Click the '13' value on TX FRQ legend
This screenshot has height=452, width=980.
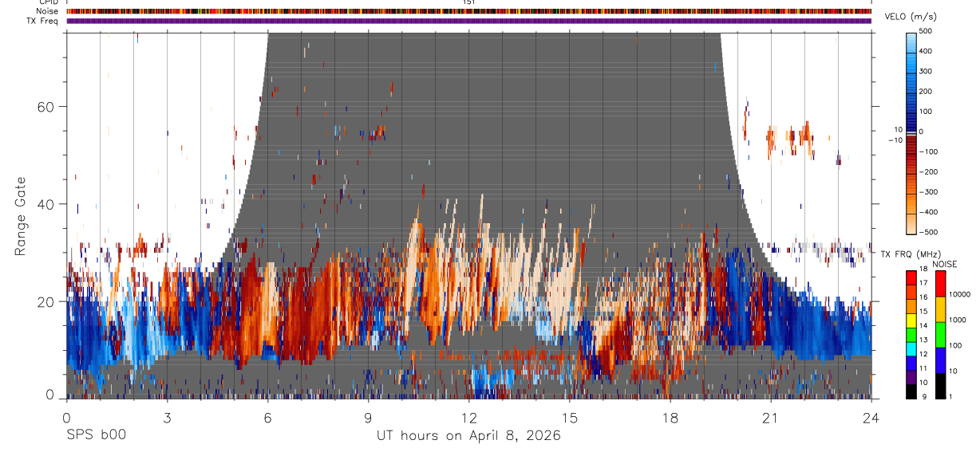[x=923, y=340]
